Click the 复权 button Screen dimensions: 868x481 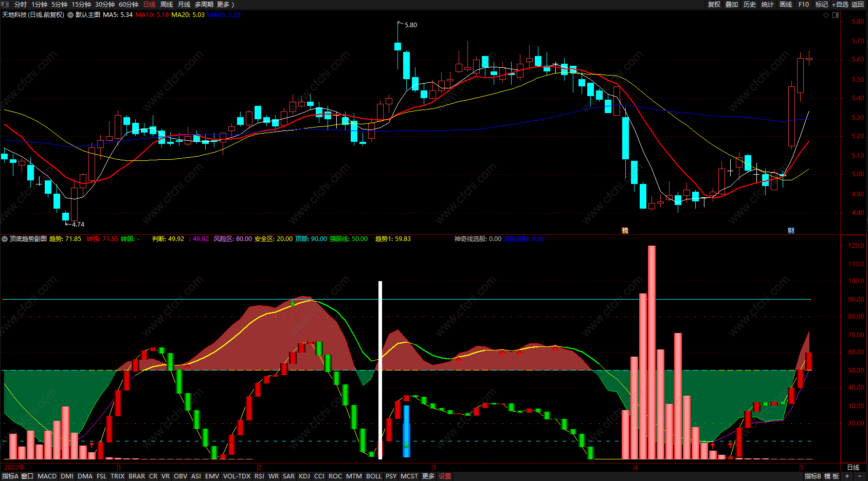[714, 4]
